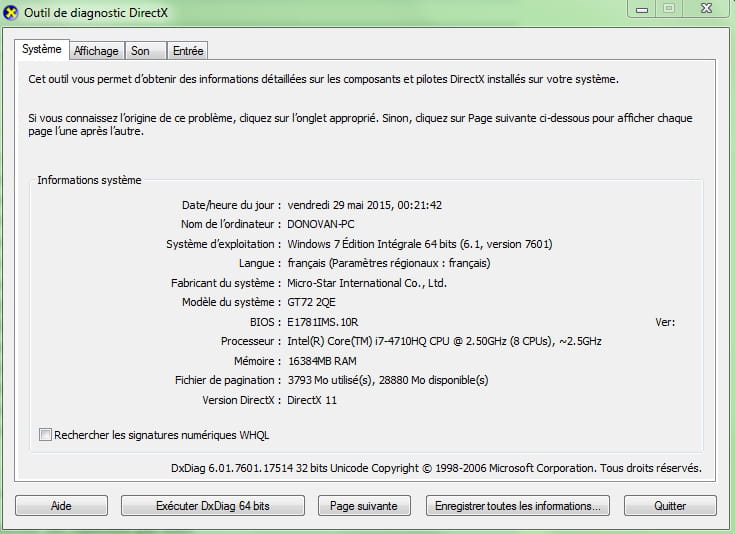Minimize the DirectX diagnostic window

[642, 9]
